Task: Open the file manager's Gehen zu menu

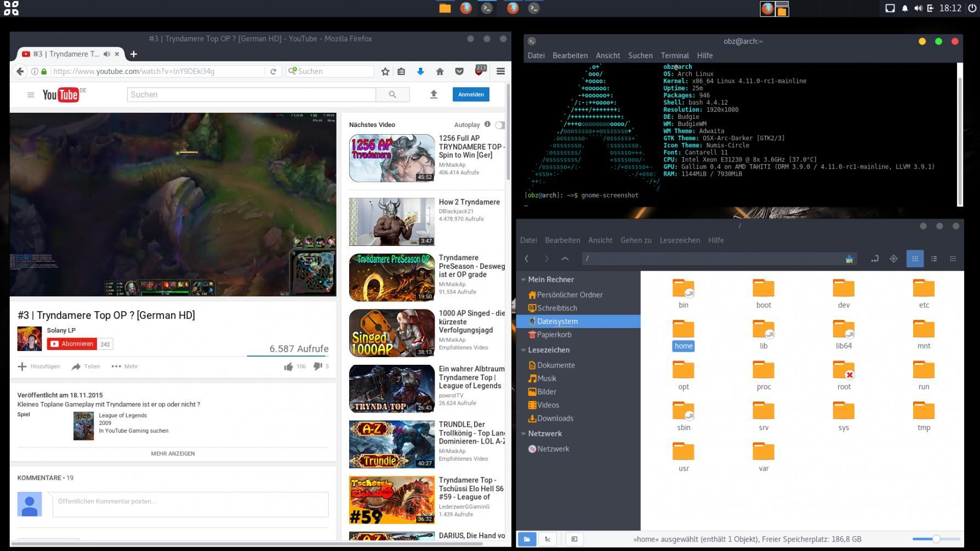Action: pyautogui.click(x=636, y=240)
